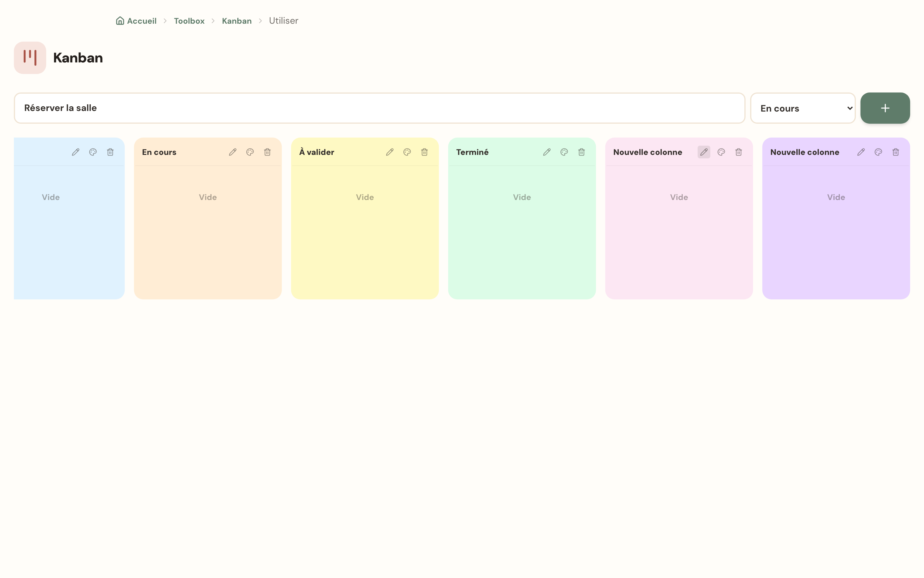Click the Terminé column title
The width and height of the screenshot is (924, 578).
472,152
